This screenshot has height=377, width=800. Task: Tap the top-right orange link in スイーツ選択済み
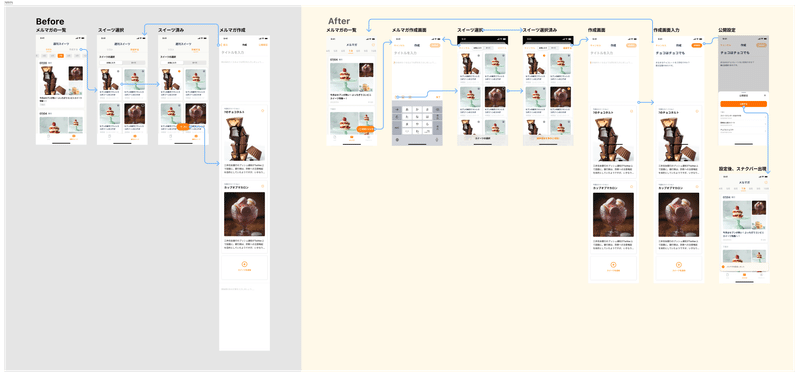point(567,48)
